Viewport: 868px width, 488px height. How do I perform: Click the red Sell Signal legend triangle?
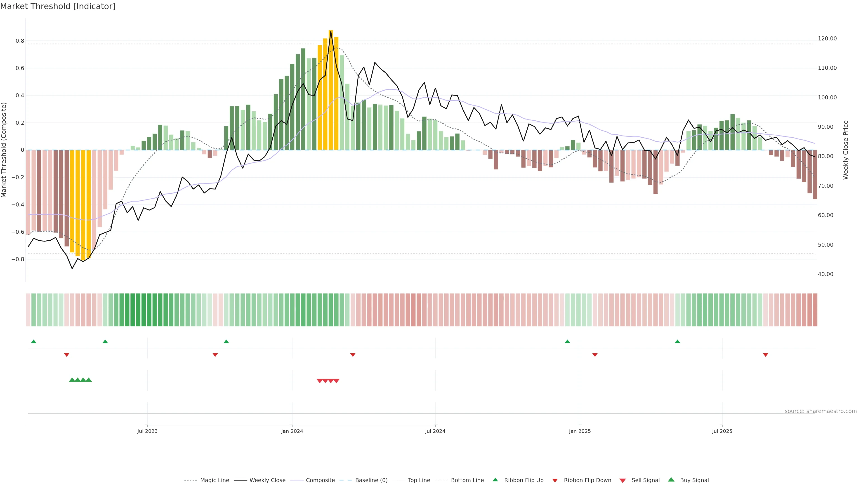[x=622, y=480]
